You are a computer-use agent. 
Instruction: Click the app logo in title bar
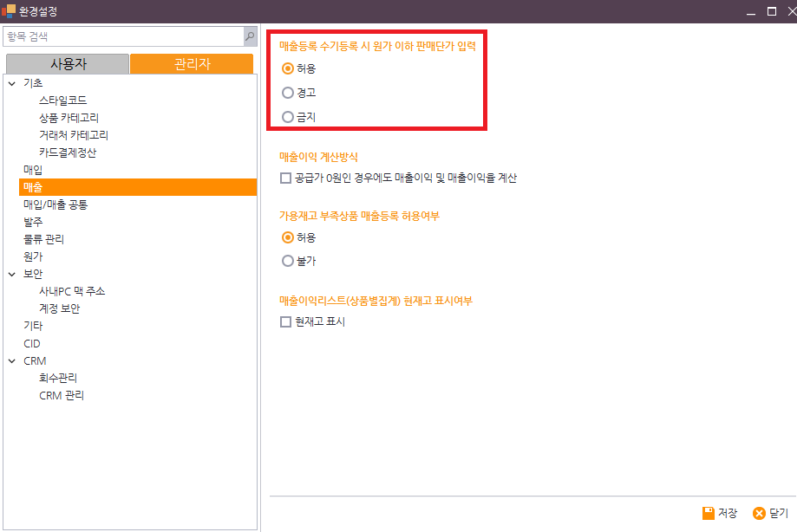tap(9, 11)
